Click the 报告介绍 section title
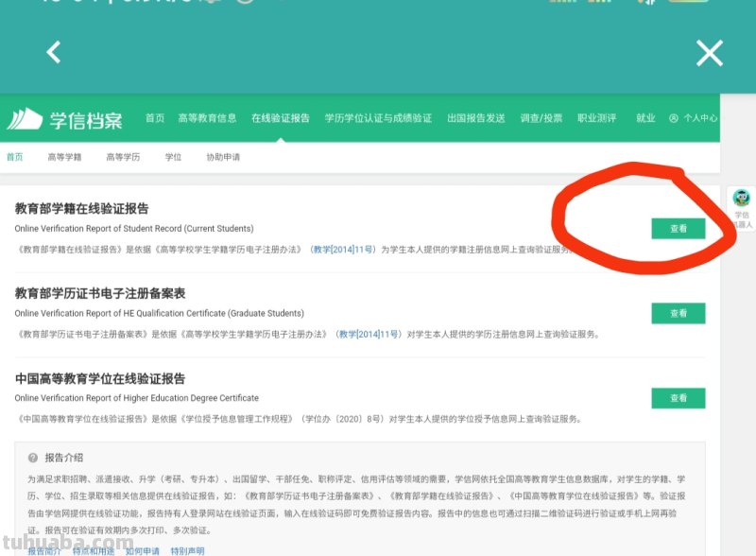Viewport: 756px width, 556px height. click(63, 458)
